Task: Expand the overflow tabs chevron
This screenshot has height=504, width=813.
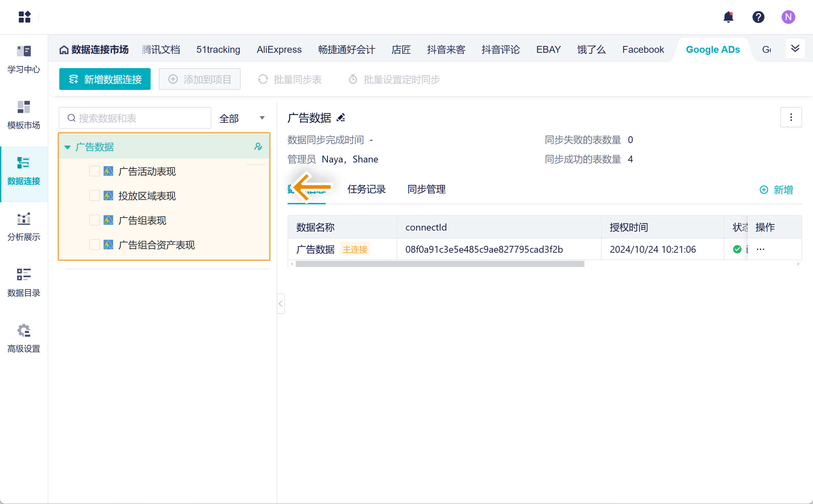Action: [795, 49]
